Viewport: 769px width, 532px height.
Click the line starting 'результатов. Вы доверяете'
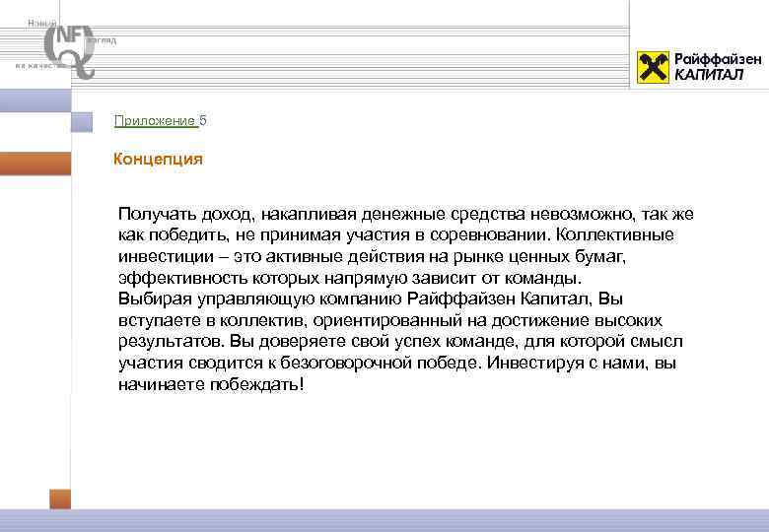pyautogui.click(x=400, y=342)
